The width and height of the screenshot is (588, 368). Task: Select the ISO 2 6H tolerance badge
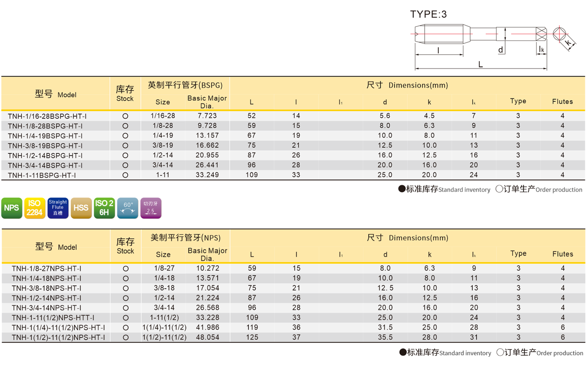click(104, 208)
